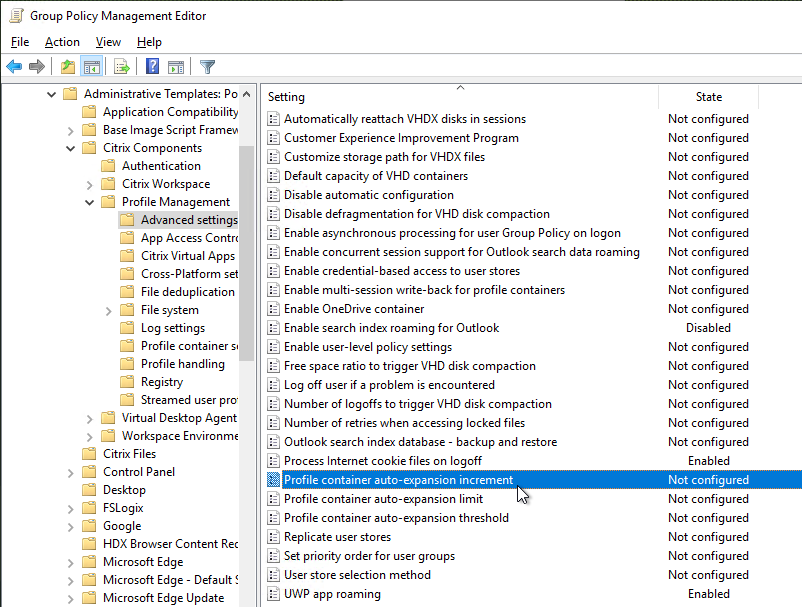
Task: Click the folder icon beside Citrix Files
Action: [x=89, y=454]
